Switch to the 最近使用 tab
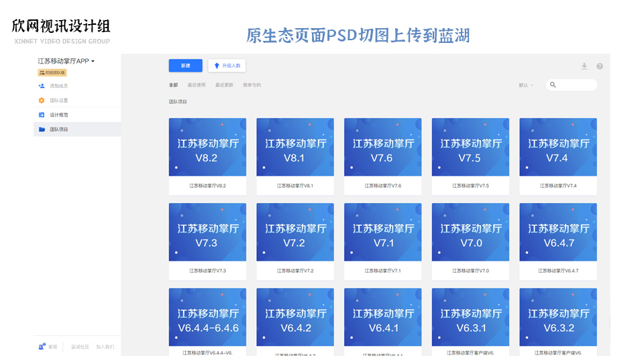The image size is (644, 362). point(197,85)
